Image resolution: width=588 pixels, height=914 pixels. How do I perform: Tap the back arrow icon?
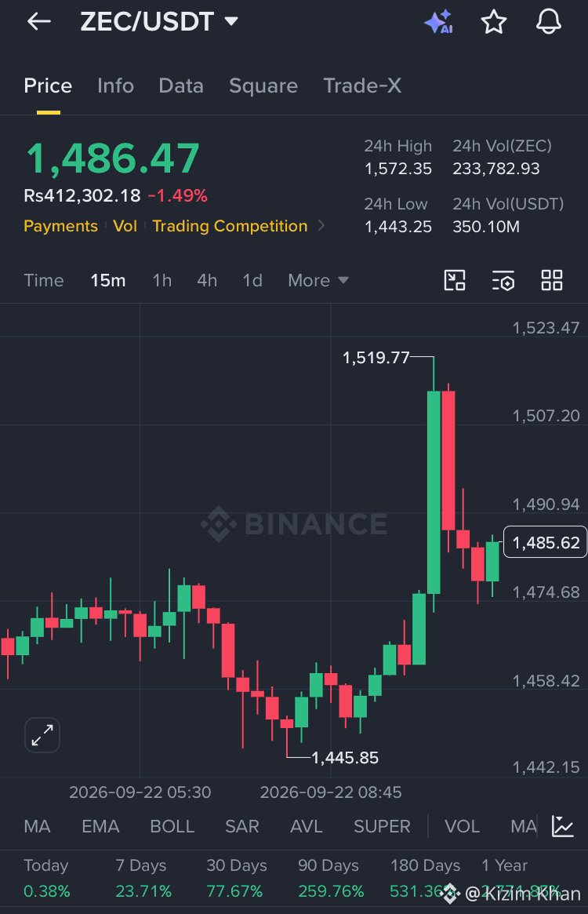[x=39, y=22]
